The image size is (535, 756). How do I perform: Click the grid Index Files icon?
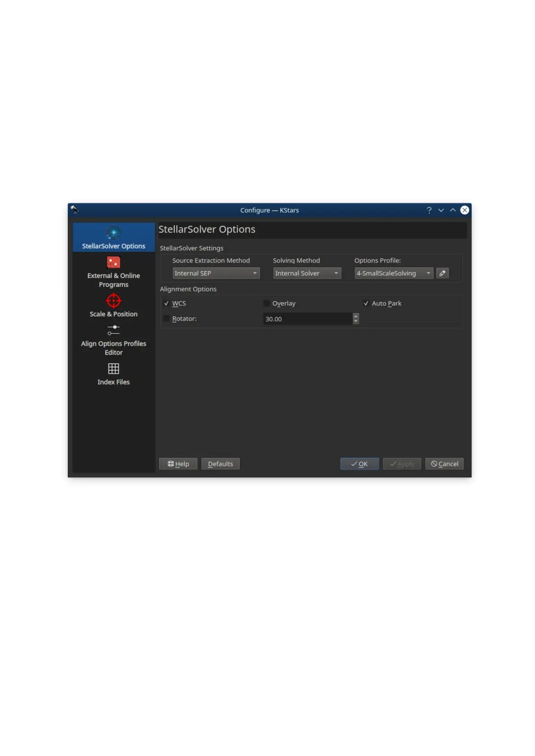113,369
